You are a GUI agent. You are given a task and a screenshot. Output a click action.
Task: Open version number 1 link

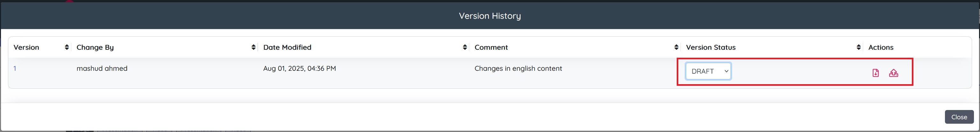click(15, 69)
